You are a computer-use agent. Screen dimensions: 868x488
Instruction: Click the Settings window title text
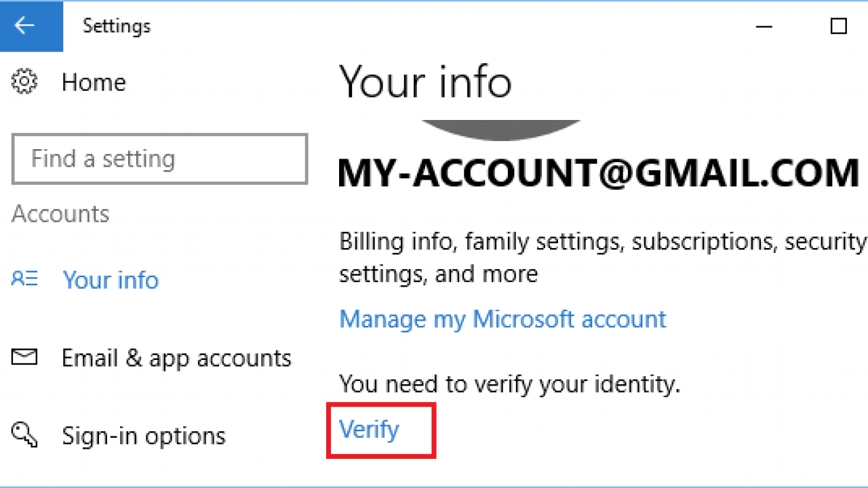[x=117, y=26]
